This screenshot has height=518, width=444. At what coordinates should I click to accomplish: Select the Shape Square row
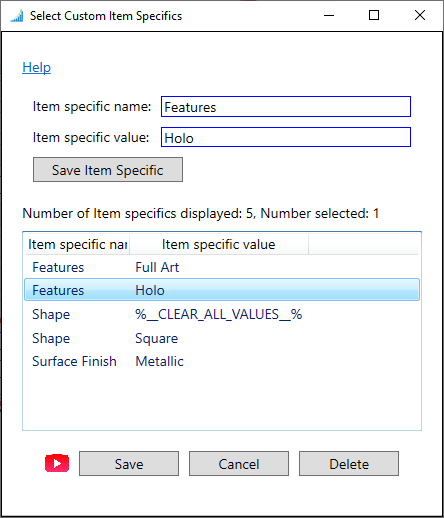tap(222, 338)
